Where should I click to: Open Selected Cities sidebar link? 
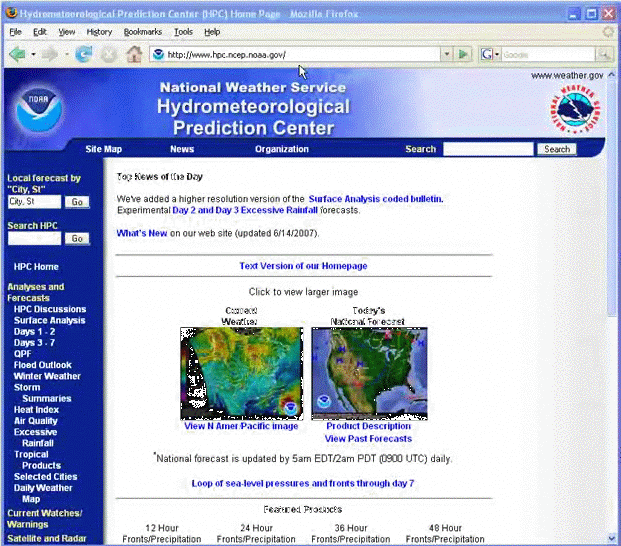point(46,477)
